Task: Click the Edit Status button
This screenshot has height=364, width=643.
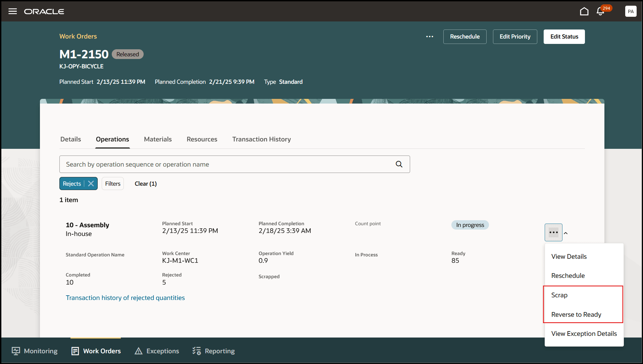Action: (x=564, y=37)
